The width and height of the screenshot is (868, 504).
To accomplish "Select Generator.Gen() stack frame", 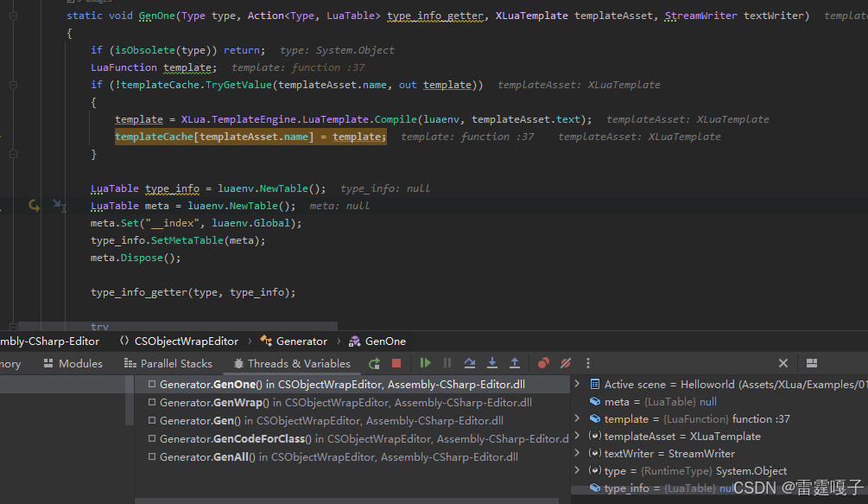I will pos(352,420).
